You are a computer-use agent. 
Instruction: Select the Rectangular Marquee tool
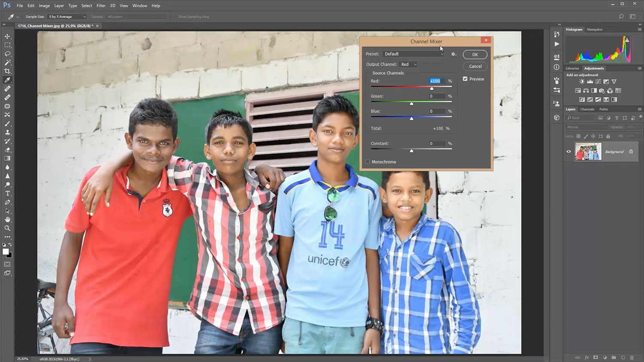click(x=7, y=45)
